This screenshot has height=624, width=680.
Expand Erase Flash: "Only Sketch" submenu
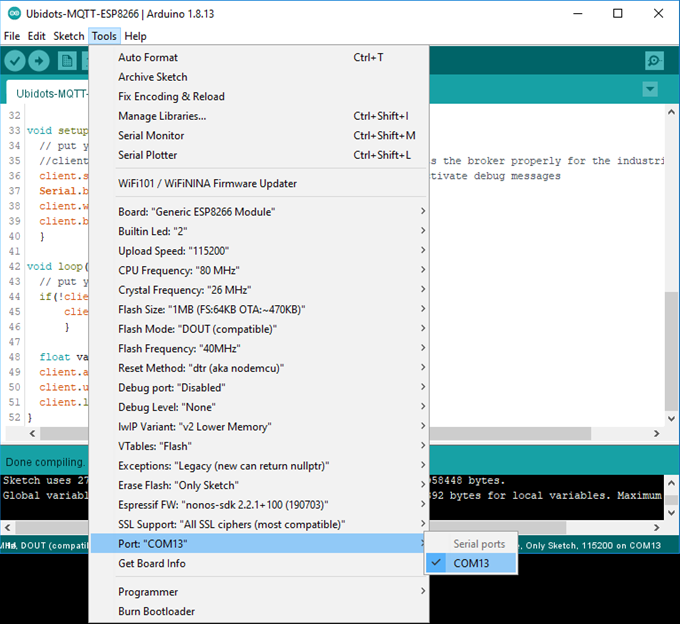click(259, 485)
